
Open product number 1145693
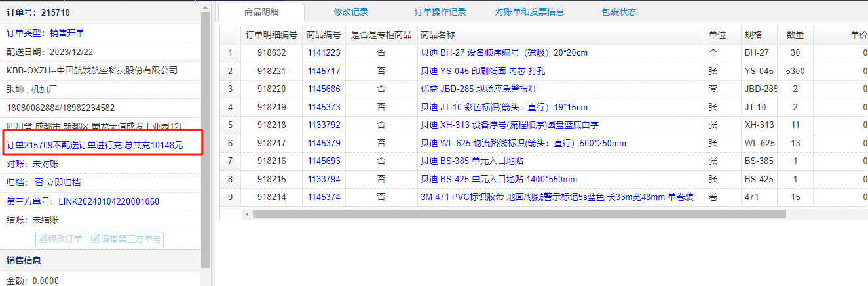(324, 161)
